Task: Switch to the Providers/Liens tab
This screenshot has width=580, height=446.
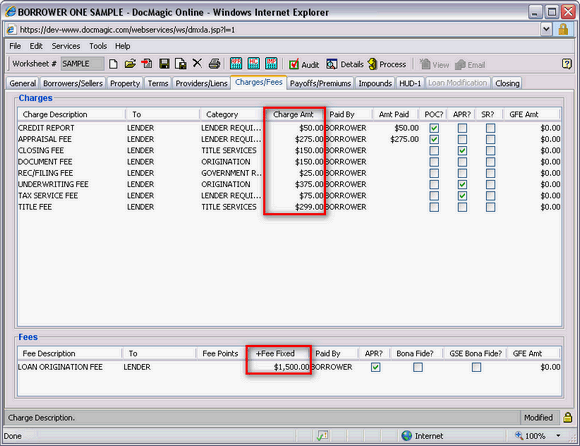Action: point(202,83)
